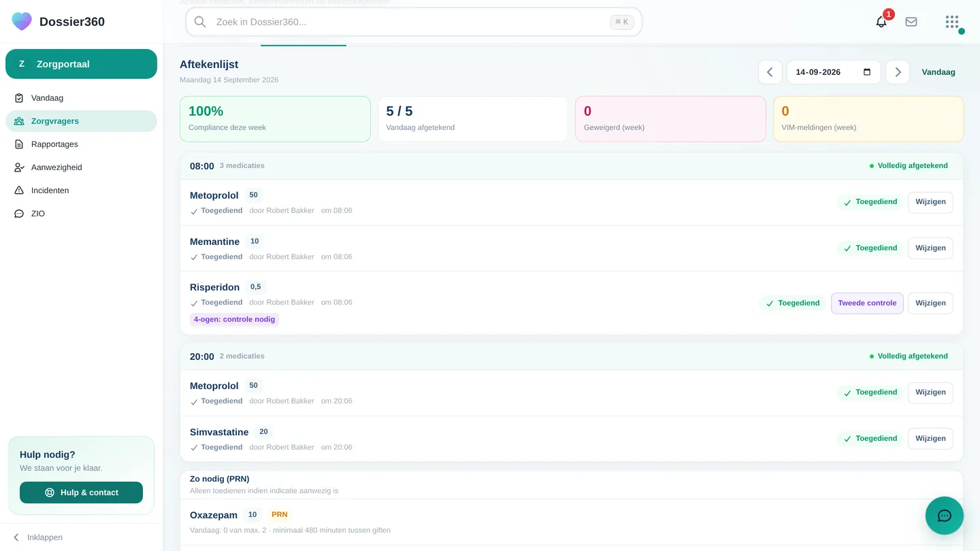
Task: Click the Zoek in Dossier360 search field
Action: (414, 22)
